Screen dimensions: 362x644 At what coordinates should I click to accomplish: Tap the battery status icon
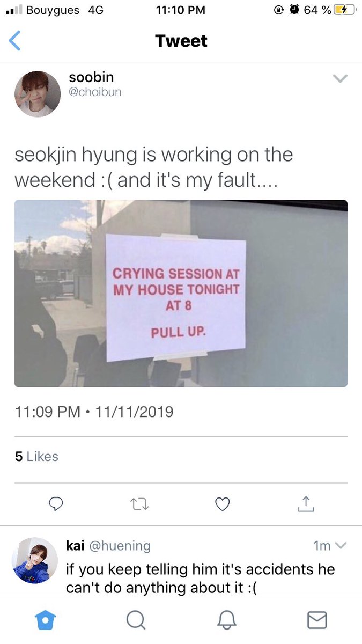[x=344, y=10]
